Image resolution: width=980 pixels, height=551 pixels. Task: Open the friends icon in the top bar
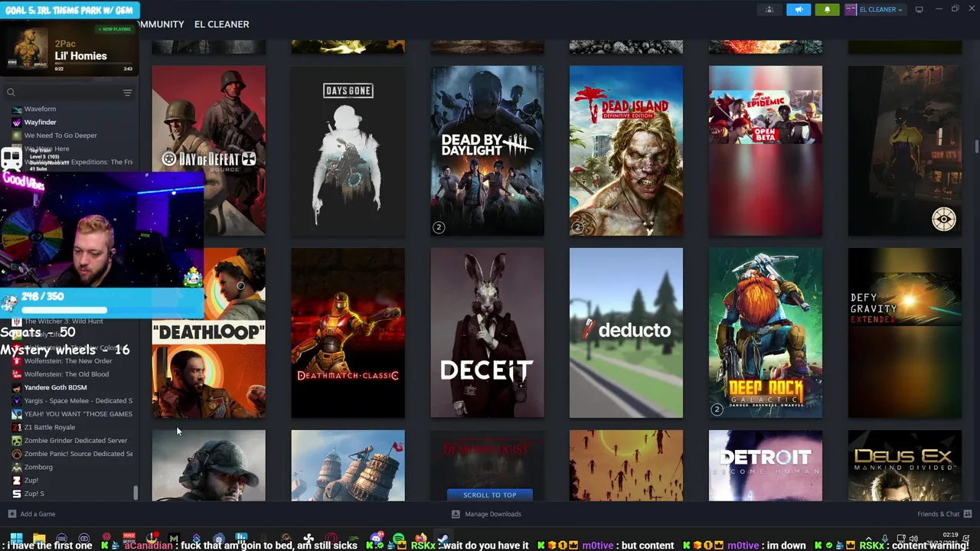click(770, 9)
